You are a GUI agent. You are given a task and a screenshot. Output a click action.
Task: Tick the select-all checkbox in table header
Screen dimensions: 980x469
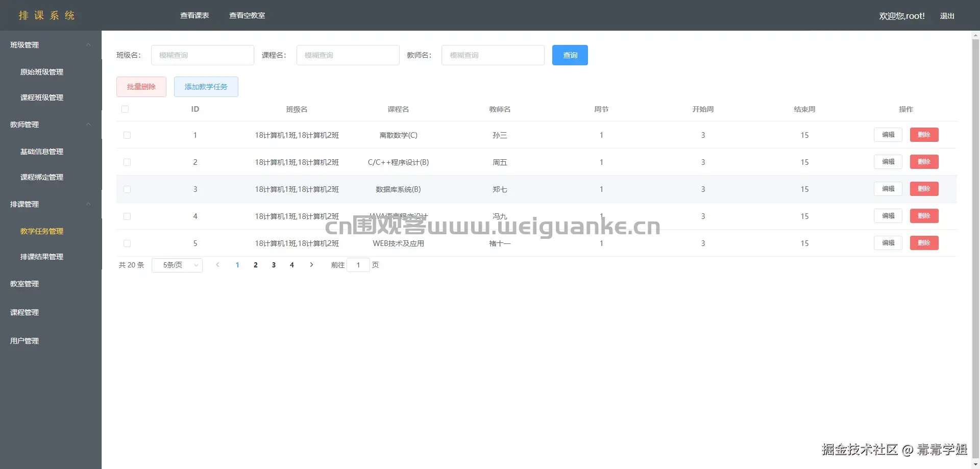pyautogui.click(x=125, y=109)
